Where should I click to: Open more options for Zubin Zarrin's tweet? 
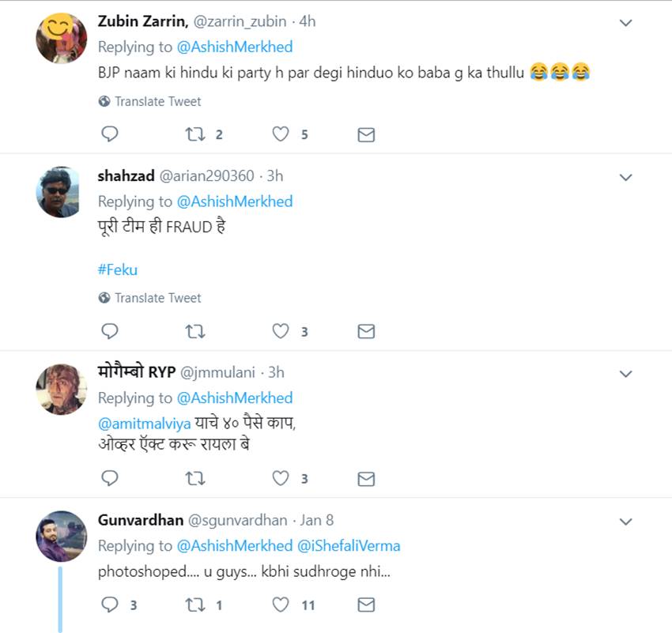click(626, 23)
